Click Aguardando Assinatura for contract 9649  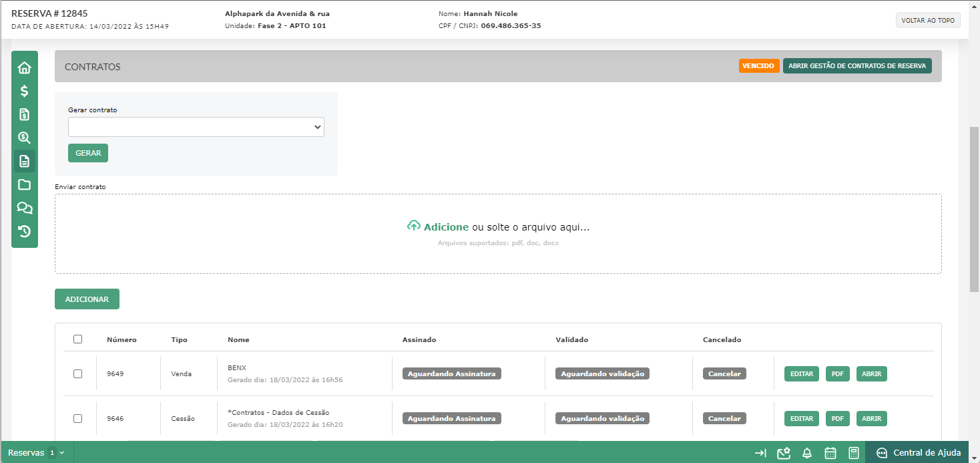[452, 374]
